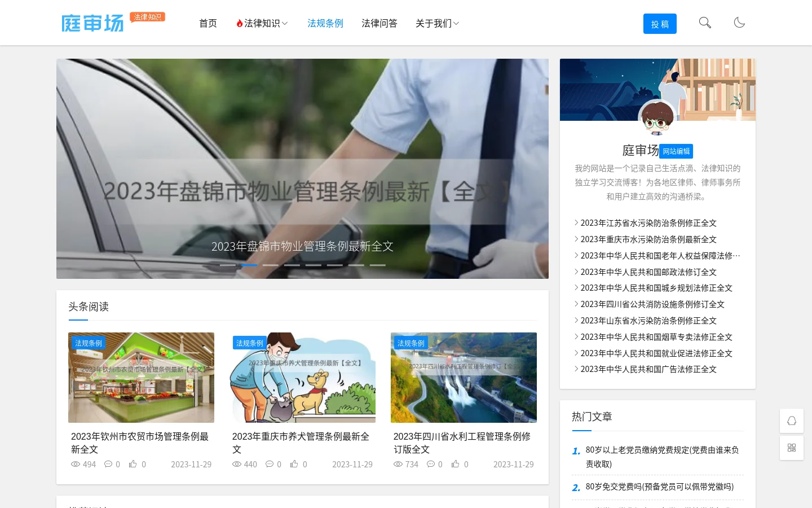Image resolution: width=812 pixels, height=508 pixels.
Task: Open title 2023年四川省水利工程管理条例修订版全文
Action: click(462, 443)
